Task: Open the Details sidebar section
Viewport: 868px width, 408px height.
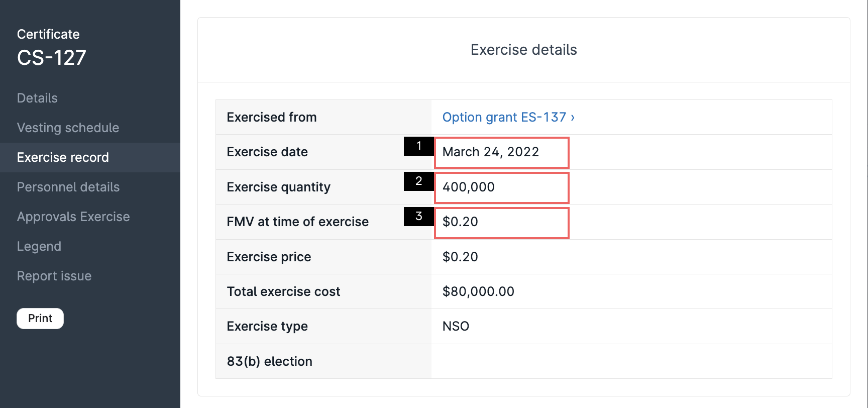Action: (37, 98)
